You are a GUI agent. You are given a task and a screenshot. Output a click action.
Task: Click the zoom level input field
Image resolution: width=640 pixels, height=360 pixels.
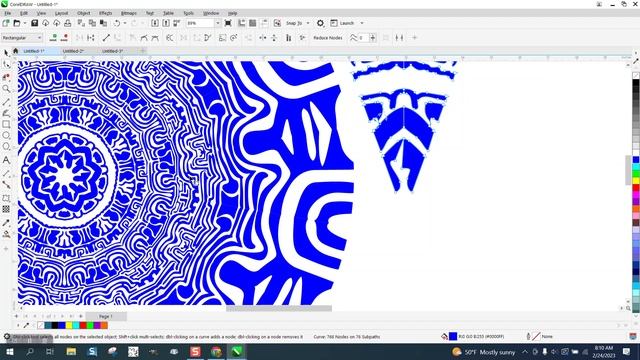(200, 23)
